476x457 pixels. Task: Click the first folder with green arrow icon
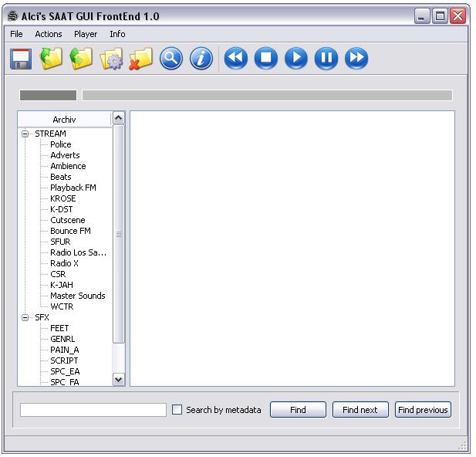(51, 58)
